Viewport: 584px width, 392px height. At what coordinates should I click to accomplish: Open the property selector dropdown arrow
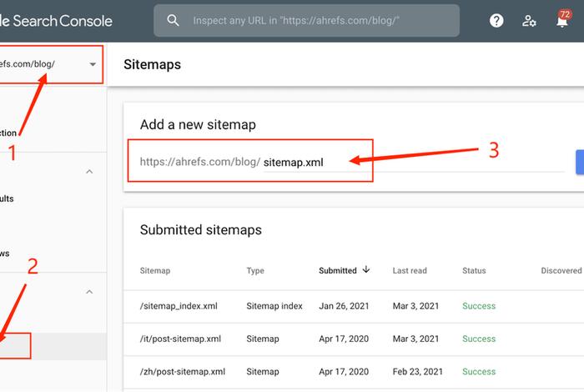coord(93,64)
